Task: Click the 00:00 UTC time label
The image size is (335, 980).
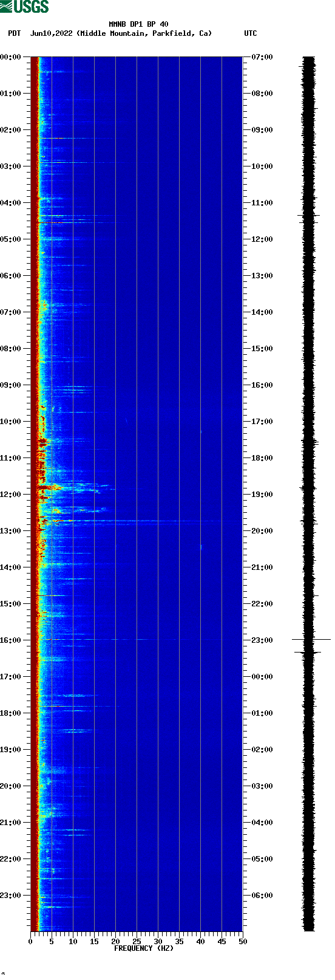Action: tap(262, 677)
